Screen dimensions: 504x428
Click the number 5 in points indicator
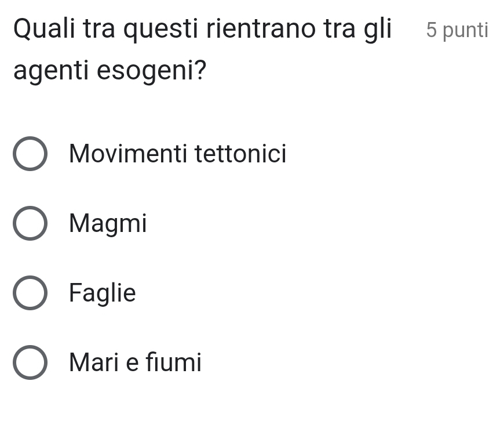pyautogui.click(x=431, y=30)
